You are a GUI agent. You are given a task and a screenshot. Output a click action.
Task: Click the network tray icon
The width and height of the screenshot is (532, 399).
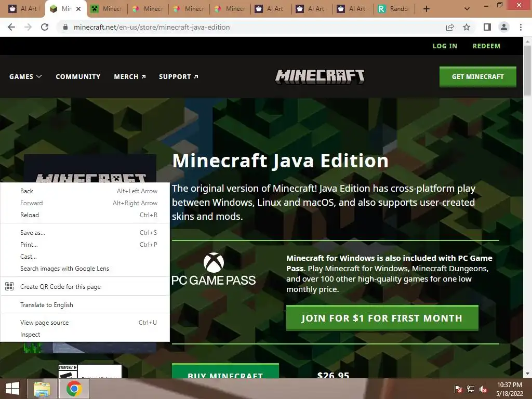(x=471, y=389)
